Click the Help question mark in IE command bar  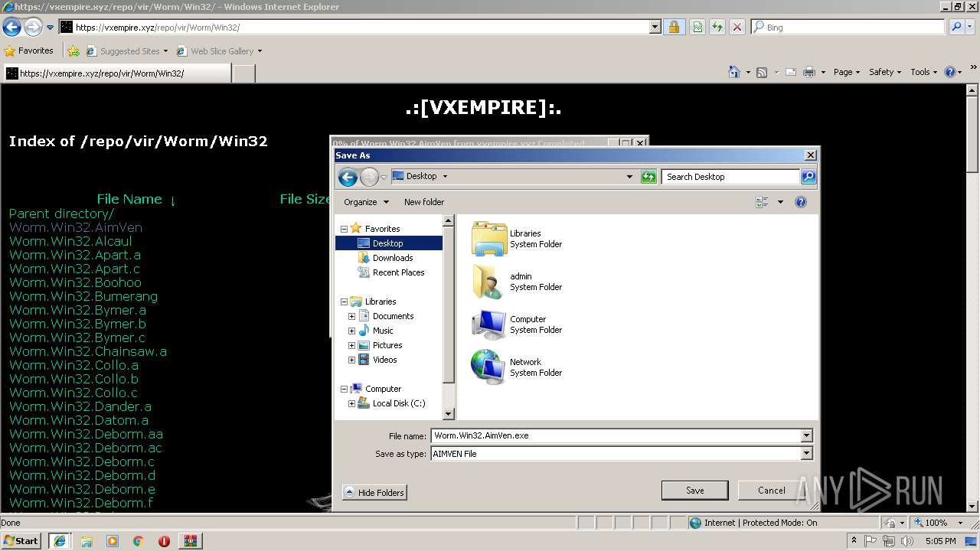950,72
